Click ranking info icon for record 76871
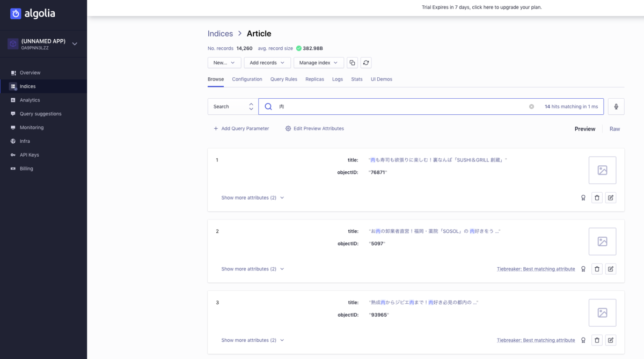The height and width of the screenshot is (359, 644). [583, 197]
